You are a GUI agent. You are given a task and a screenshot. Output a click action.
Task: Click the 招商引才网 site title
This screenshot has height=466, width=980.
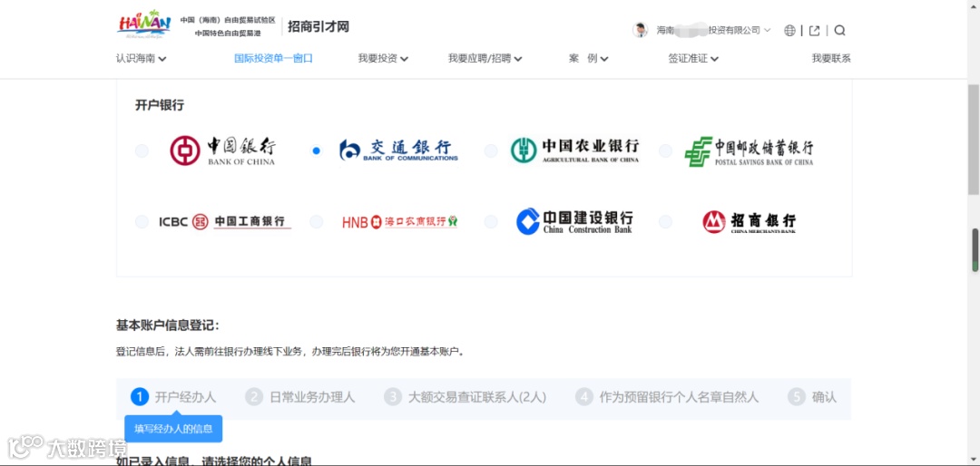[x=318, y=26]
